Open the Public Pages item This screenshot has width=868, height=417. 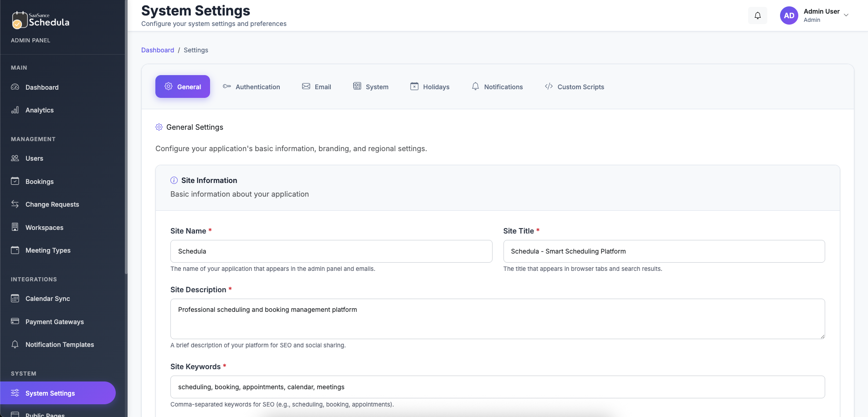(x=45, y=413)
